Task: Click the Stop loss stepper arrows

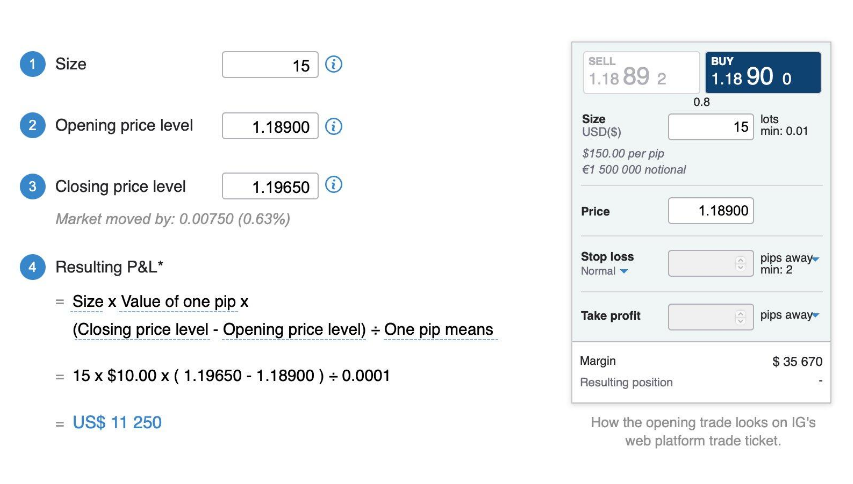Action: coord(741,263)
